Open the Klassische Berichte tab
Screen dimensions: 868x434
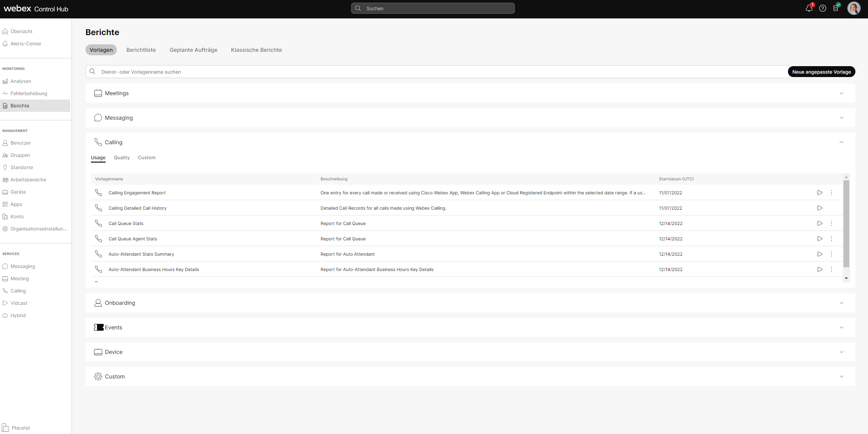point(256,50)
